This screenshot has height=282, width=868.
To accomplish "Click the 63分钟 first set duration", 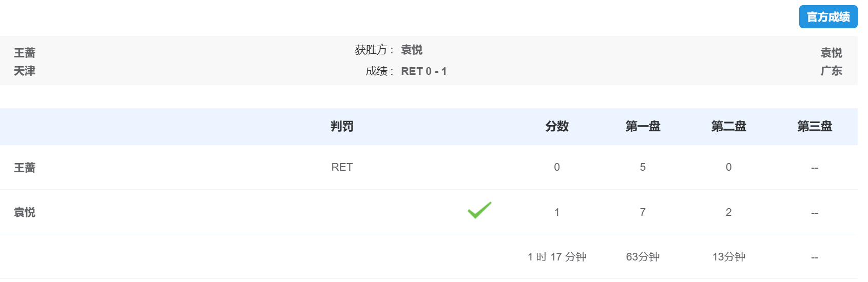I will click(643, 257).
